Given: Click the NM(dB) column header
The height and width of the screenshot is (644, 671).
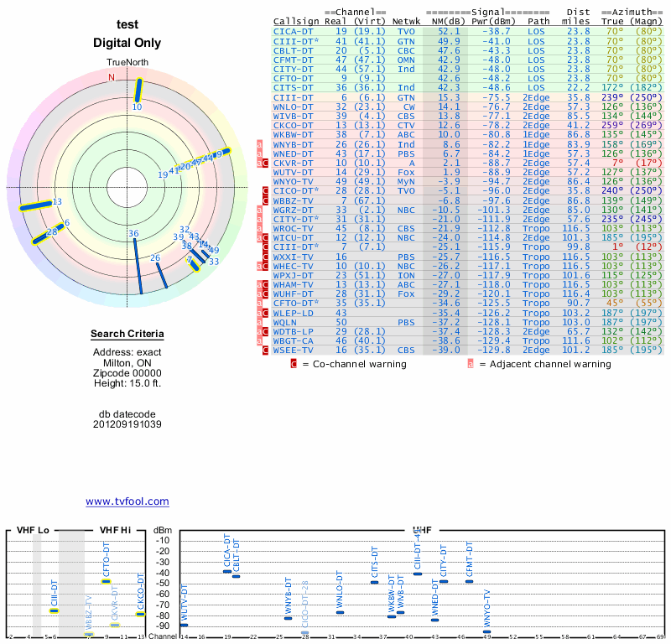Looking at the screenshot, I should (448, 22).
